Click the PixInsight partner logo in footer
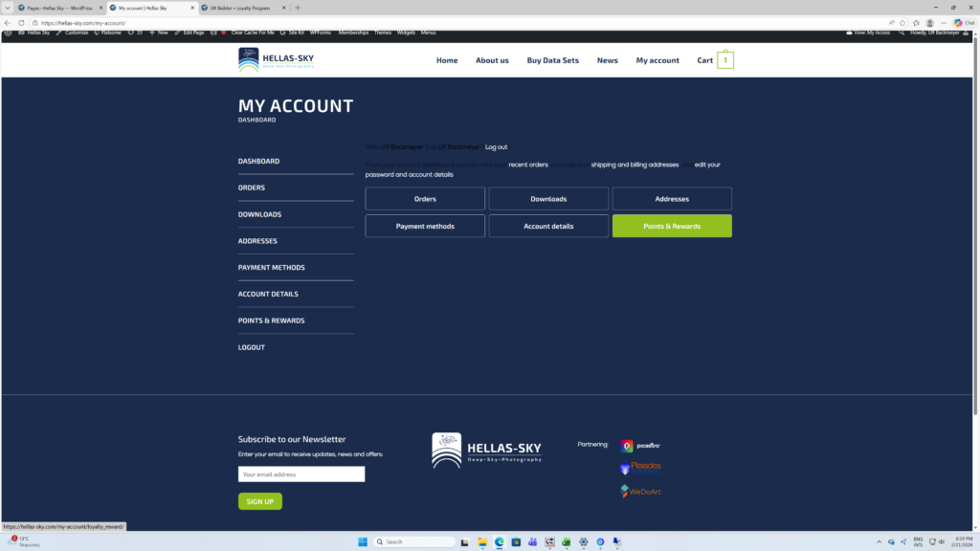 tap(640, 445)
